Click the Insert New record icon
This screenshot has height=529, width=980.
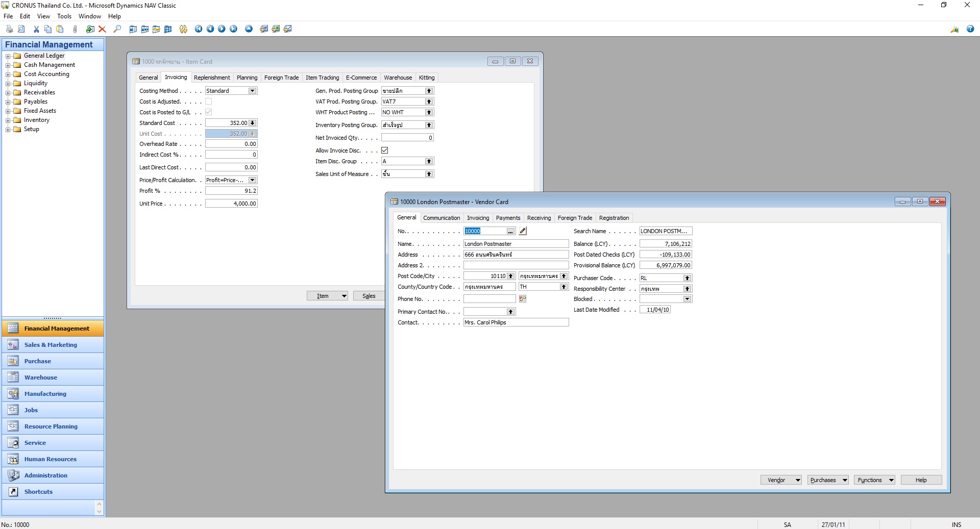tap(90, 29)
